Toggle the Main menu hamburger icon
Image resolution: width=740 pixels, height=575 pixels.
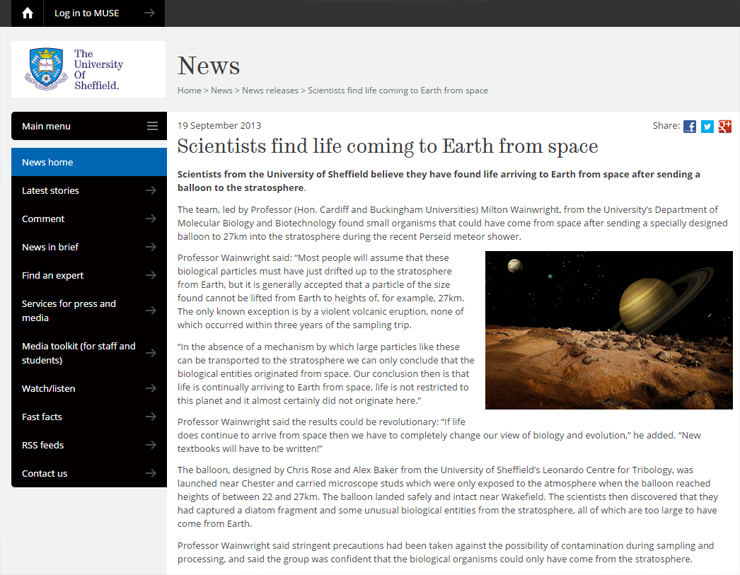152,126
